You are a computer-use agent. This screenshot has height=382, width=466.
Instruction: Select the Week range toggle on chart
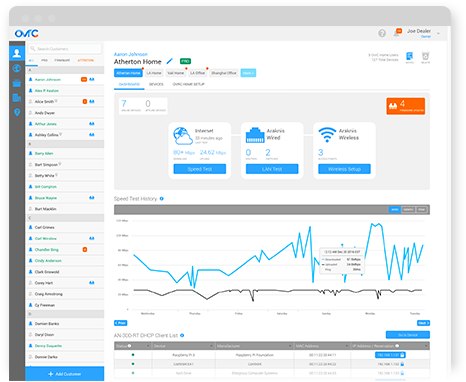(395, 210)
